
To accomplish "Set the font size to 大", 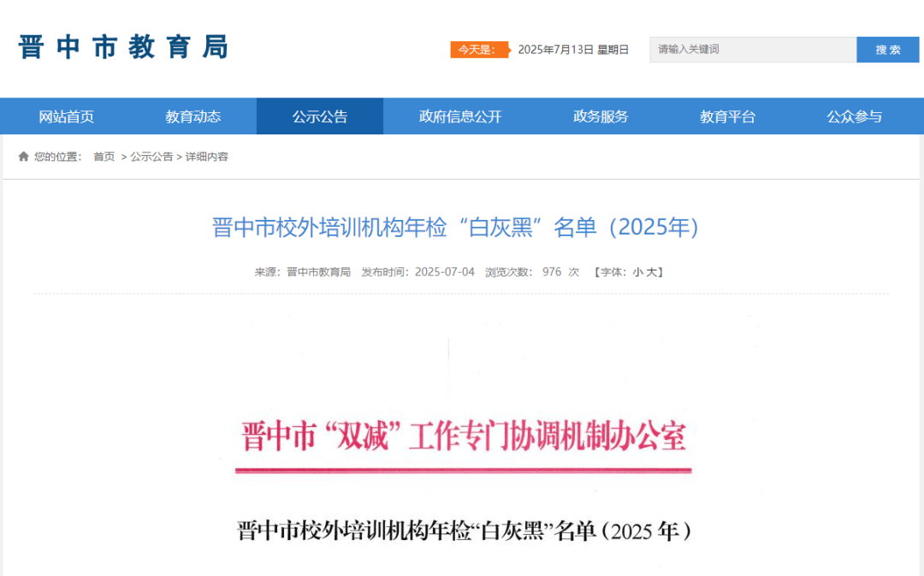I will (651, 272).
